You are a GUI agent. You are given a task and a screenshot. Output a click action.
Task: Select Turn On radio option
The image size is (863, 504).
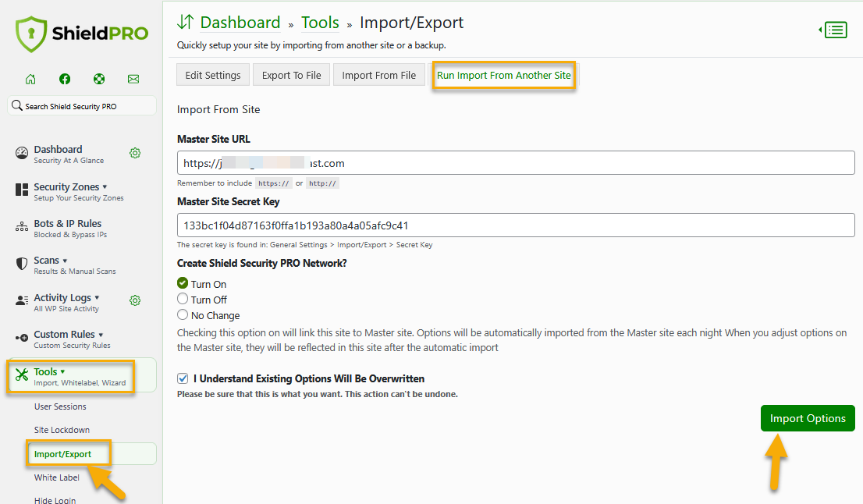click(183, 282)
